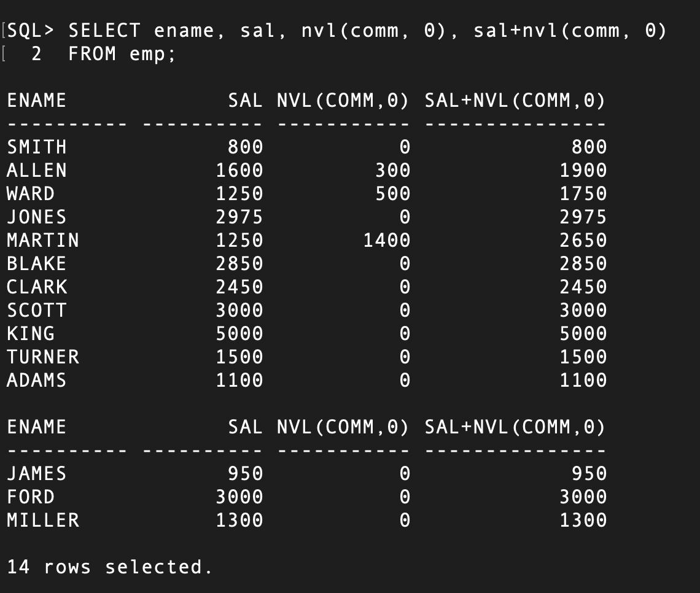Click MARTIN's commission value 1400
700x593 pixels.
coord(387,240)
